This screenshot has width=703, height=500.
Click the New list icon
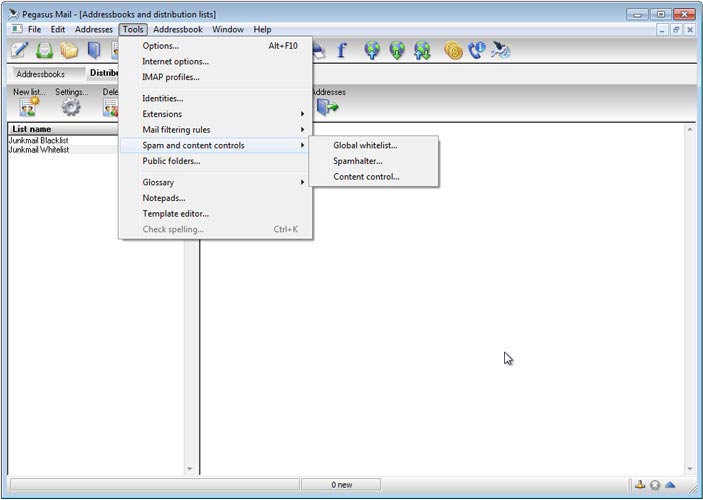28,107
